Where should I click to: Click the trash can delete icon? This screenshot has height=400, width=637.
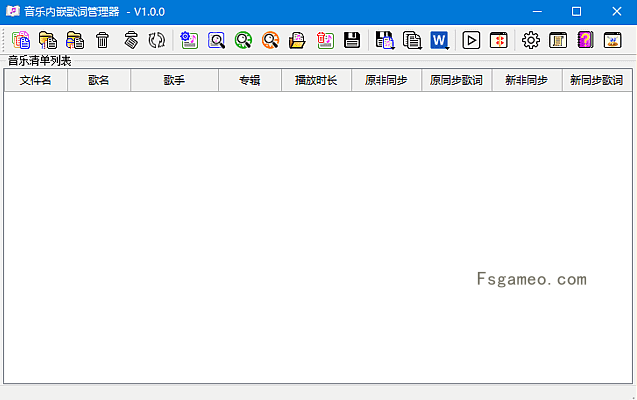(x=102, y=40)
